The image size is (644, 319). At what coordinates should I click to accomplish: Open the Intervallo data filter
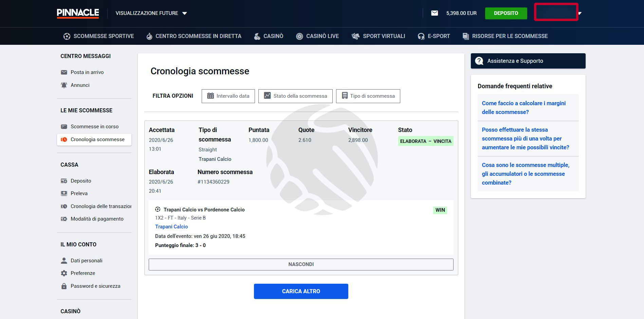click(228, 96)
